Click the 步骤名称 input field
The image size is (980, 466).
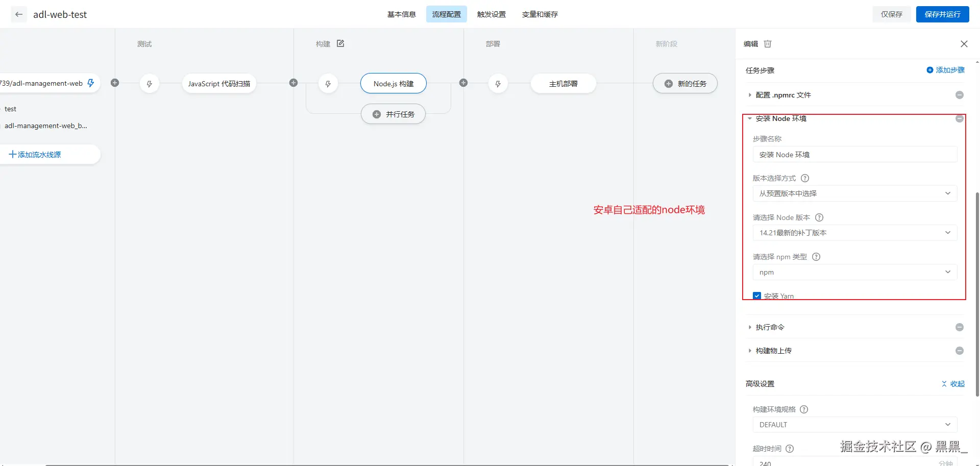click(x=855, y=154)
